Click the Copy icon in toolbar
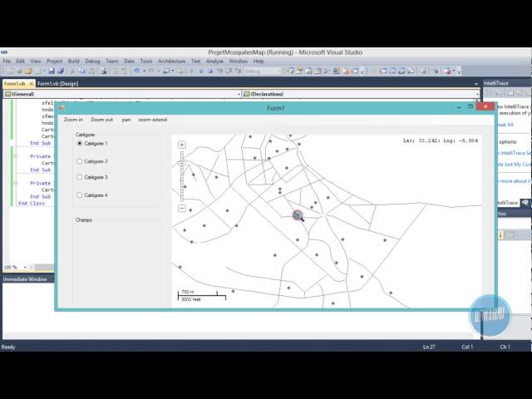532x399 pixels. coord(81,71)
